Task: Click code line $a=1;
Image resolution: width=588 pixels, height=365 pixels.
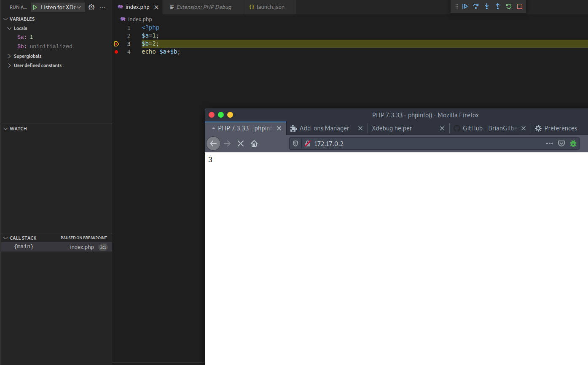Action: [150, 36]
